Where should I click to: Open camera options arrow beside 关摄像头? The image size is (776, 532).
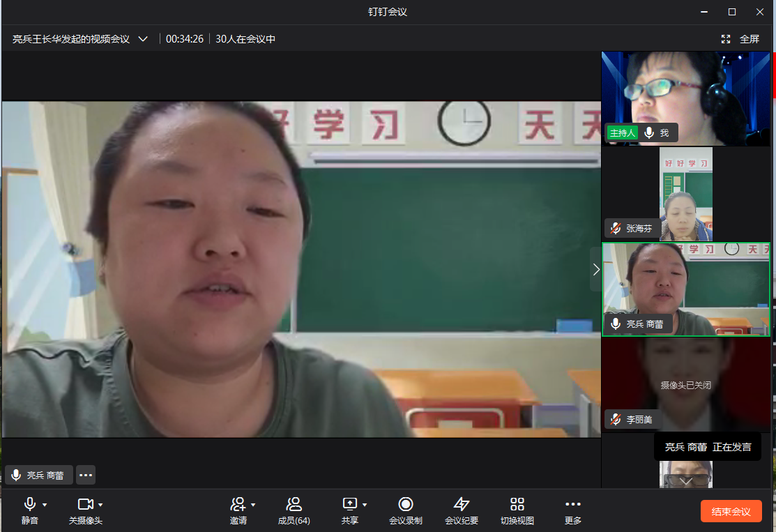tap(100, 505)
